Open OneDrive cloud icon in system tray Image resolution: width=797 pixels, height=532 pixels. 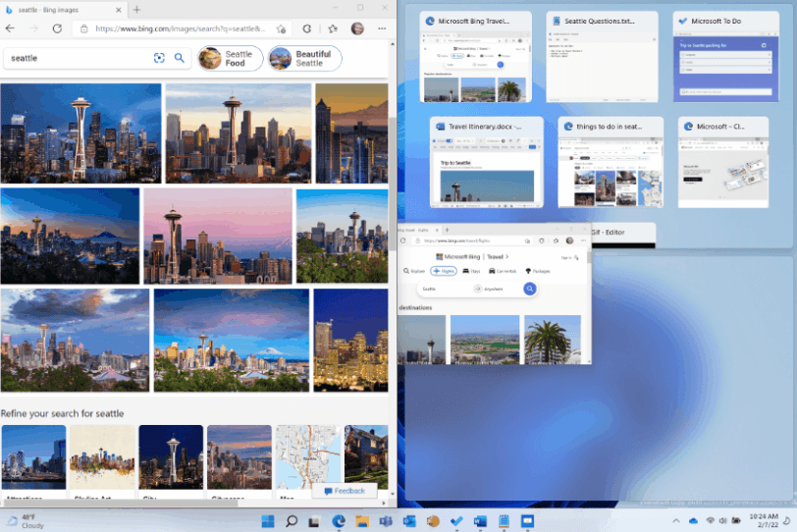(693, 521)
